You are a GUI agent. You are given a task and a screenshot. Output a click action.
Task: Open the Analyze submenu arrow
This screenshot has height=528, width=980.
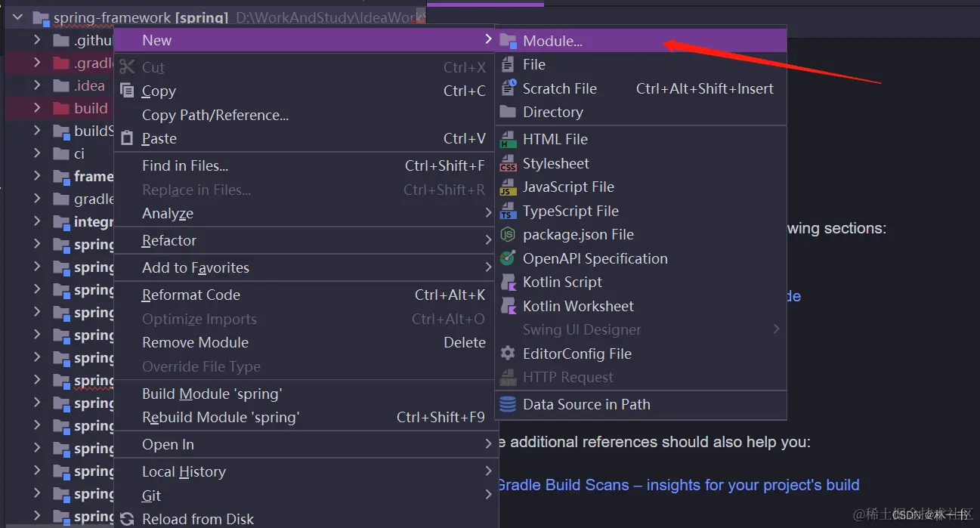click(488, 213)
